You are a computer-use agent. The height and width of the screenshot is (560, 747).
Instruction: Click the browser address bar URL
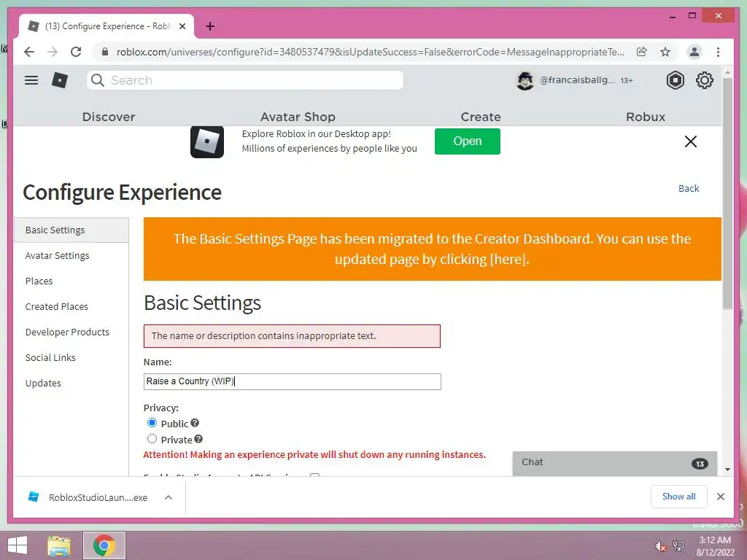370,52
